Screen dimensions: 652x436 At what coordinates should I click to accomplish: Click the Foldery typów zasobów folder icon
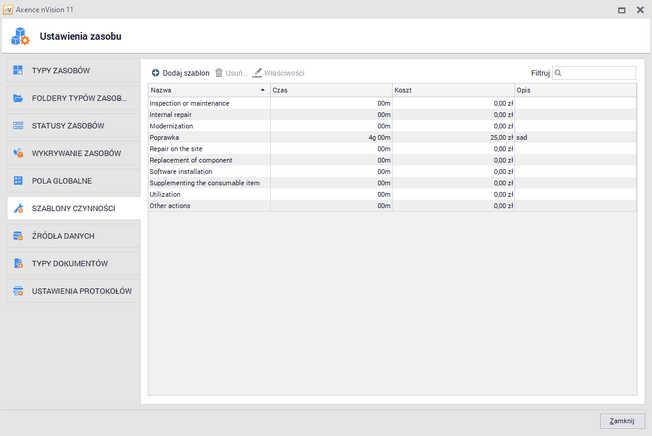[19, 98]
